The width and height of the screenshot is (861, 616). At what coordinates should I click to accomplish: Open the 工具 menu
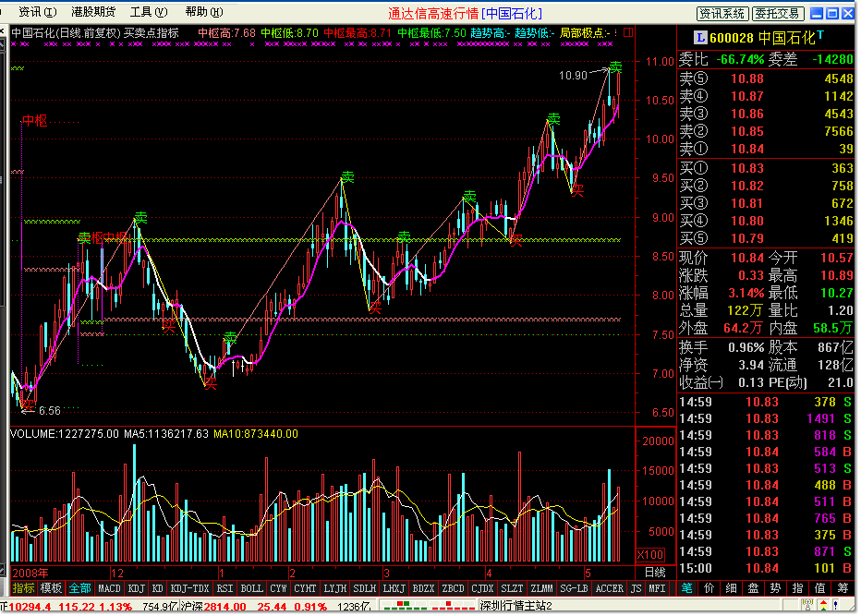149,11
